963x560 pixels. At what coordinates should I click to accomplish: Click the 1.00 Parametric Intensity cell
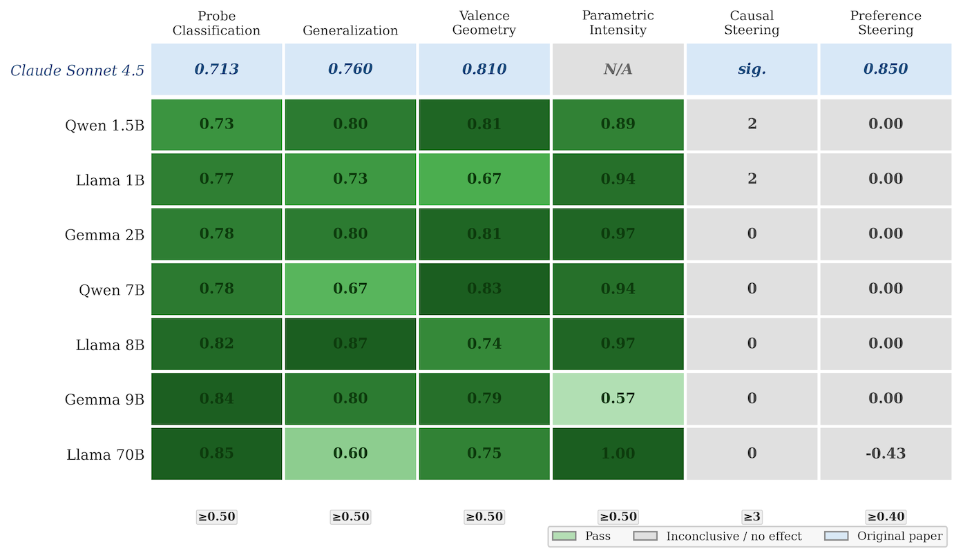point(618,454)
